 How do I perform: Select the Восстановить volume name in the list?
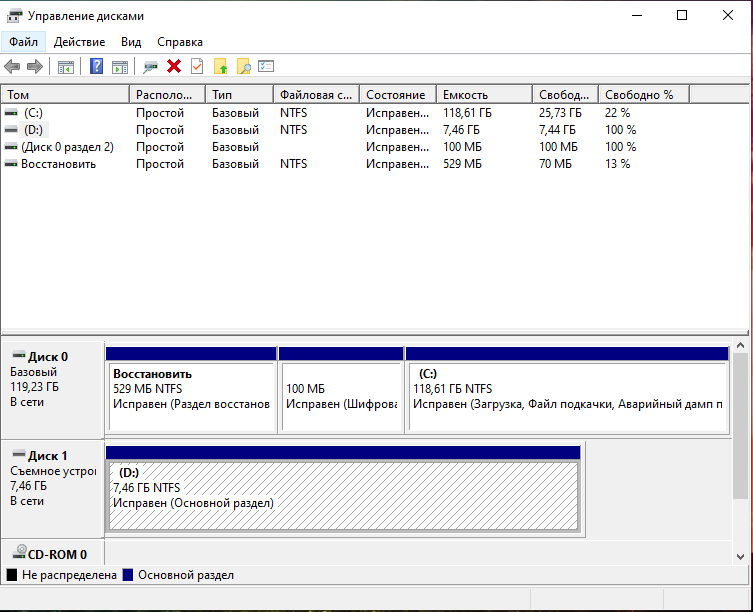click(x=58, y=164)
